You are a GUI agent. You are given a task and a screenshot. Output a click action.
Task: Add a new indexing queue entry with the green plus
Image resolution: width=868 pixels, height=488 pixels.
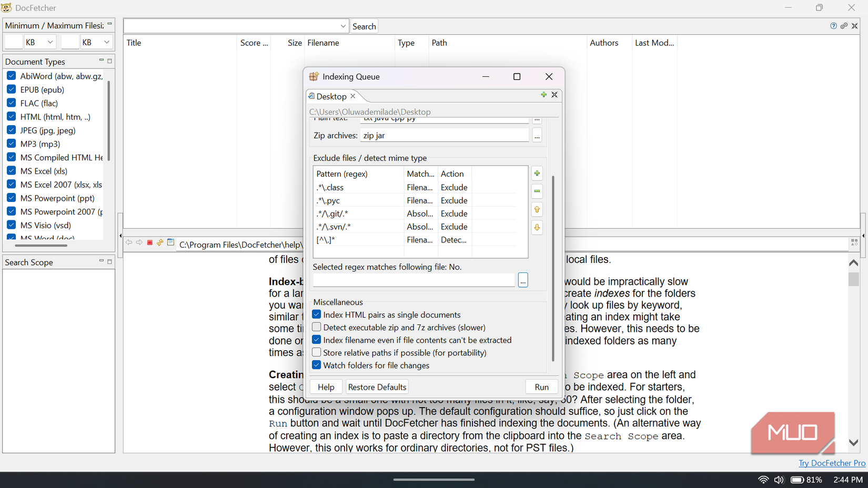543,95
